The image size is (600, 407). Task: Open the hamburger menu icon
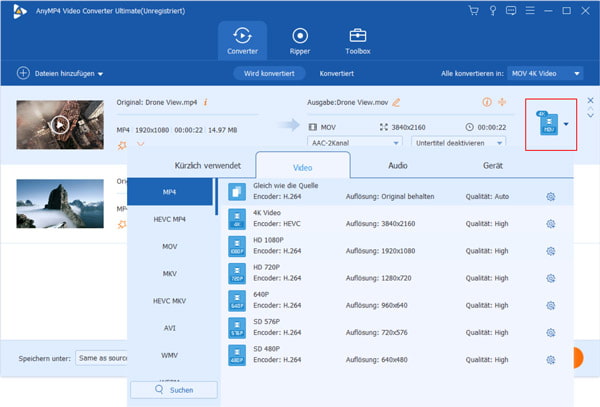click(530, 11)
